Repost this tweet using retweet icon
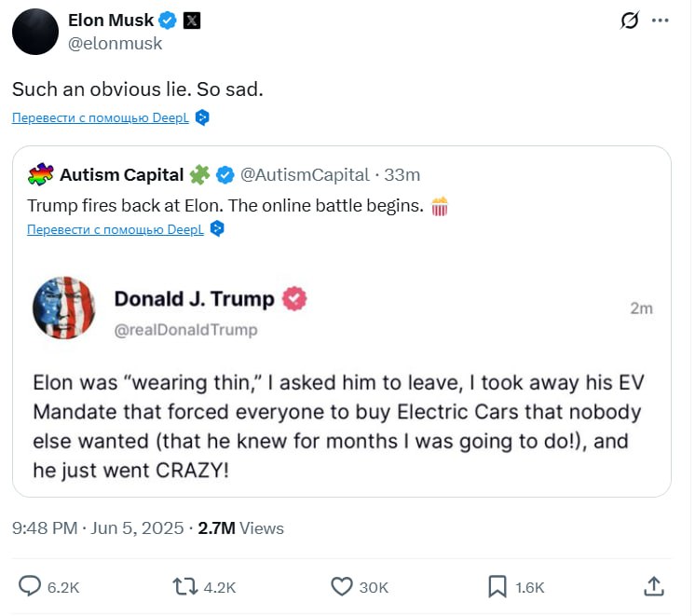 (x=184, y=586)
